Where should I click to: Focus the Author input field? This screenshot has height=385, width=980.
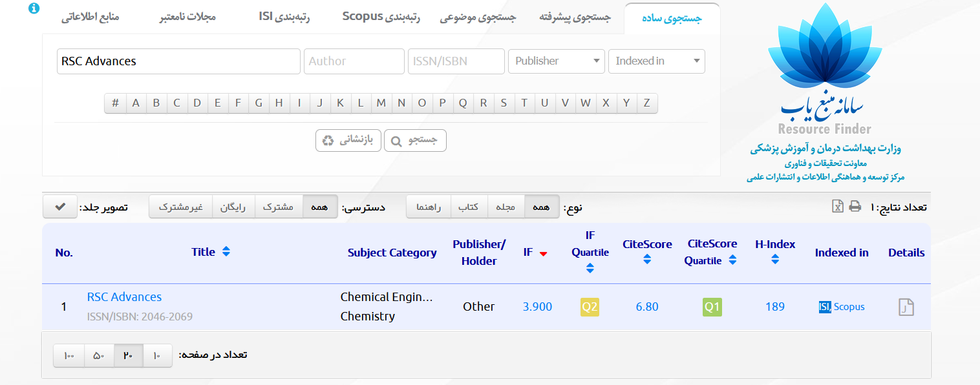(354, 61)
